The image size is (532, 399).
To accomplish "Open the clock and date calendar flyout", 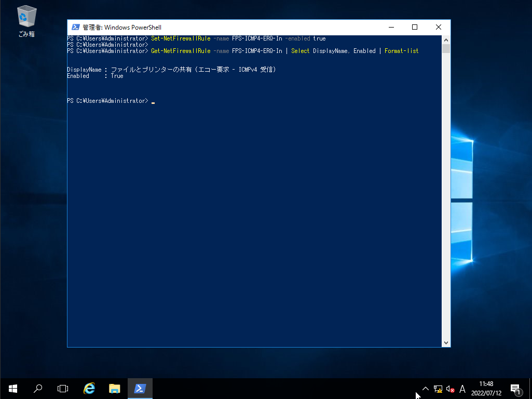I will (486, 389).
